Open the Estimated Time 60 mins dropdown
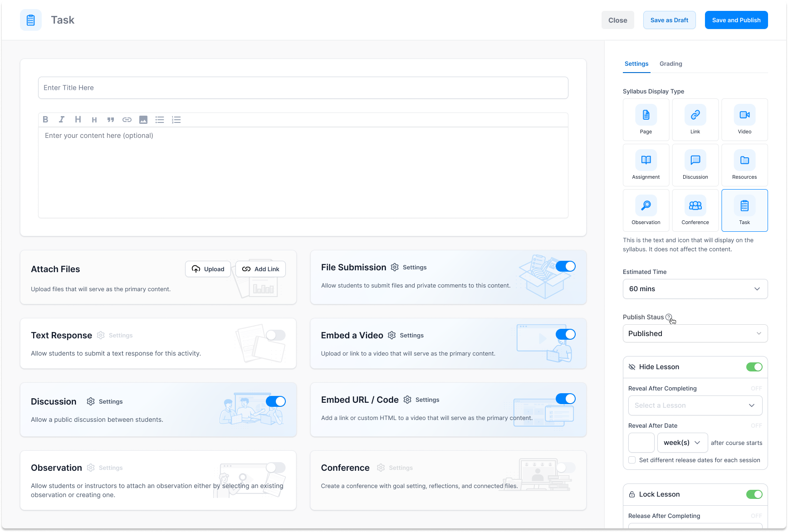The width and height of the screenshot is (788, 532). (x=695, y=289)
